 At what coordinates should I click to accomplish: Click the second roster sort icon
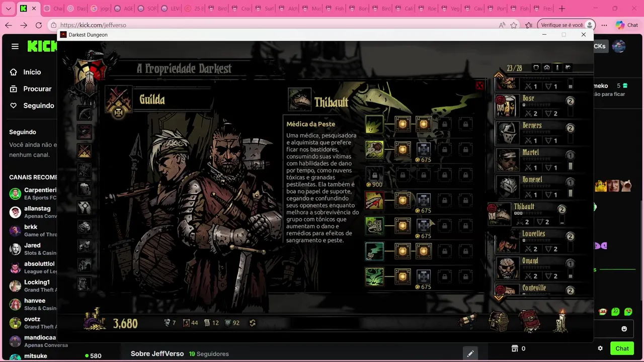click(x=546, y=67)
